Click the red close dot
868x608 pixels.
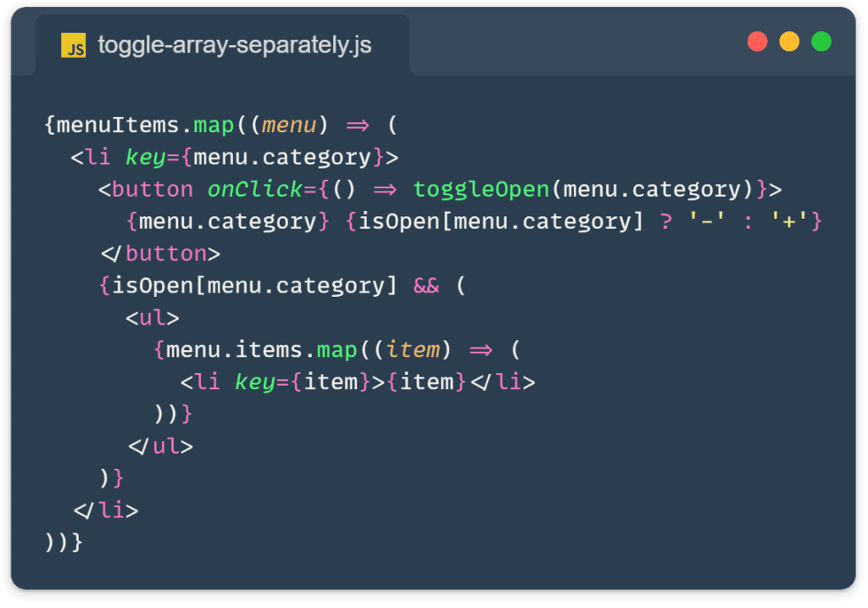[x=757, y=42]
